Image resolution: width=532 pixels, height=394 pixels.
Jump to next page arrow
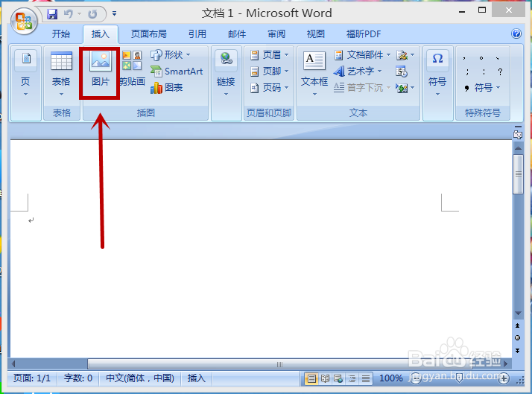pyautogui.click(x=517, y=350)
